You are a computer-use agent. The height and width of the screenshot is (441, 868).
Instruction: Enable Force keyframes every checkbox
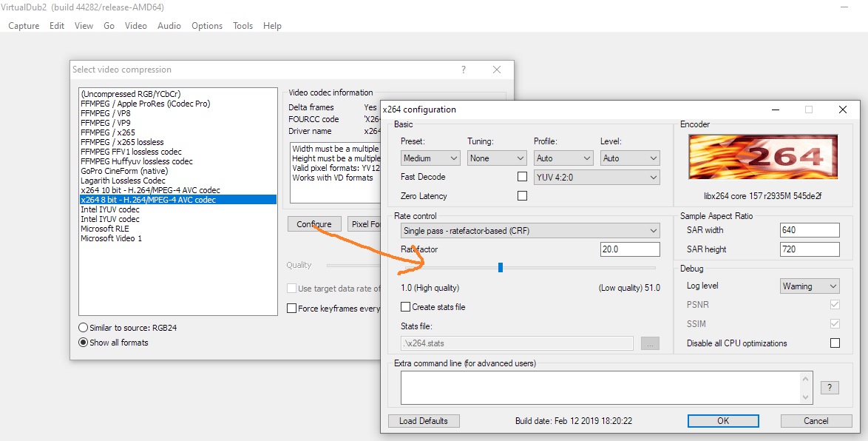click(x=291, y=309)
